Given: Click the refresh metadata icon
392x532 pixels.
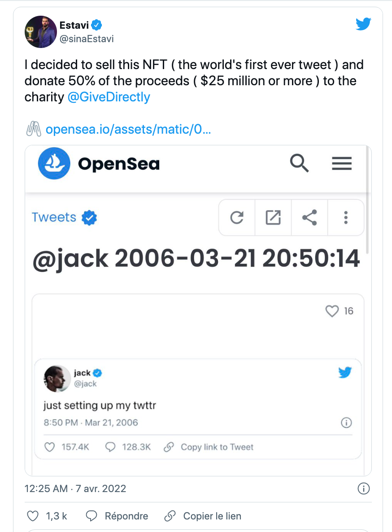Looking at the screenshot, I should pos(237,218).
